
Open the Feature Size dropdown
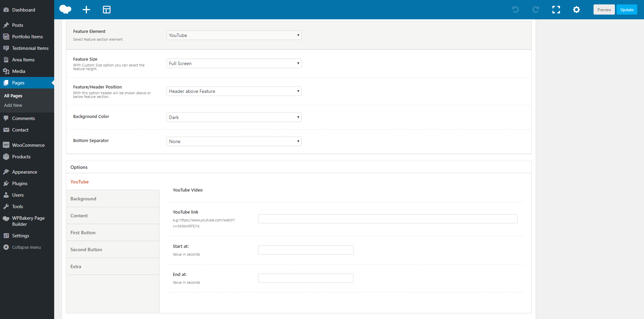[x=234, y=63]
